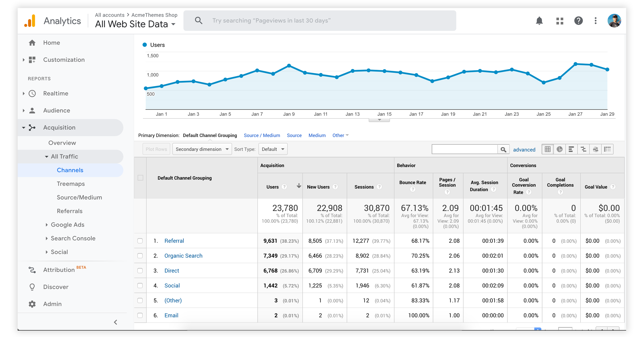Click the Discover lightbulb icon
This screenshot has width=644, height=337.
pos(32,287)
